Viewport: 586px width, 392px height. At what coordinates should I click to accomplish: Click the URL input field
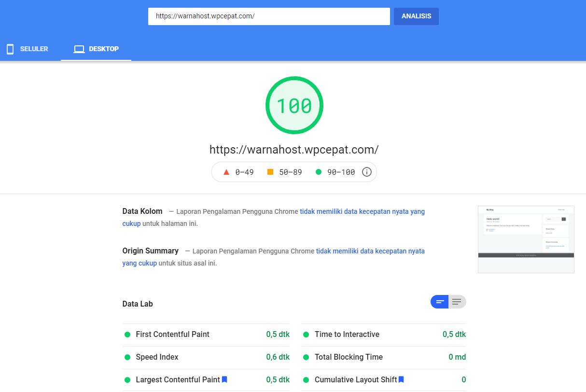(268, 16)
